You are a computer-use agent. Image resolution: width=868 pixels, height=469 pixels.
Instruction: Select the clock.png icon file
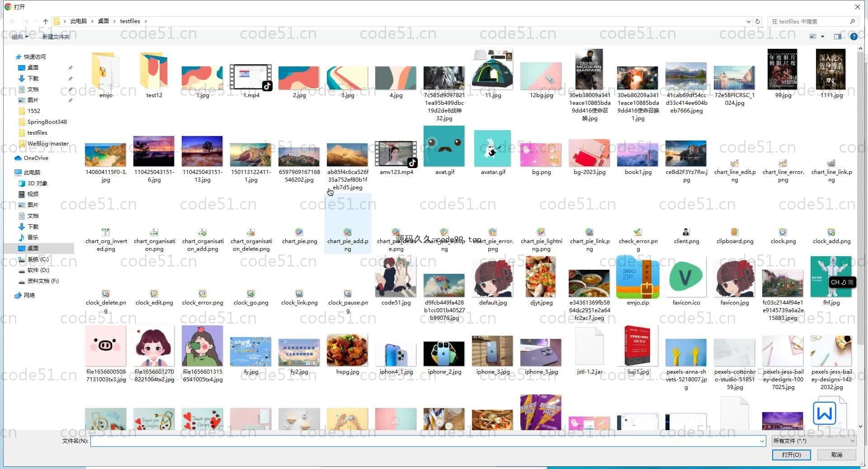click(783, 232)
